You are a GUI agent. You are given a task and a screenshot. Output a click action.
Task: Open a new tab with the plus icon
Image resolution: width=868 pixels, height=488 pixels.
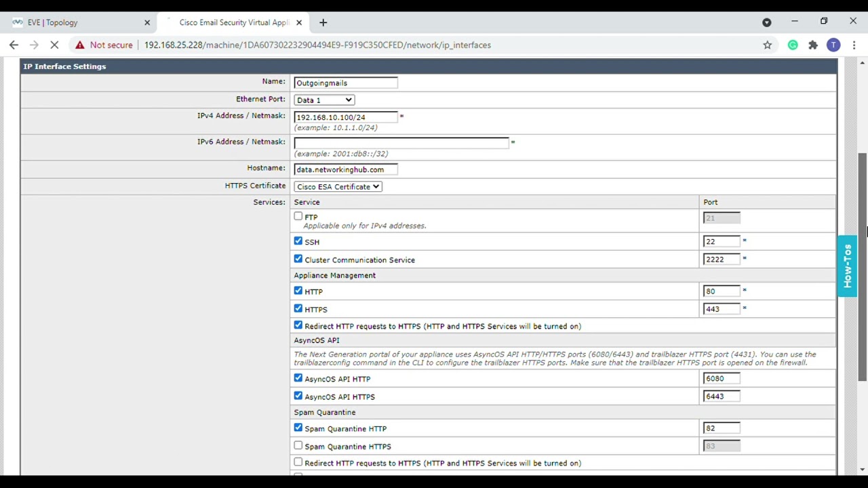pyautogui.click(x=323, y=22)
